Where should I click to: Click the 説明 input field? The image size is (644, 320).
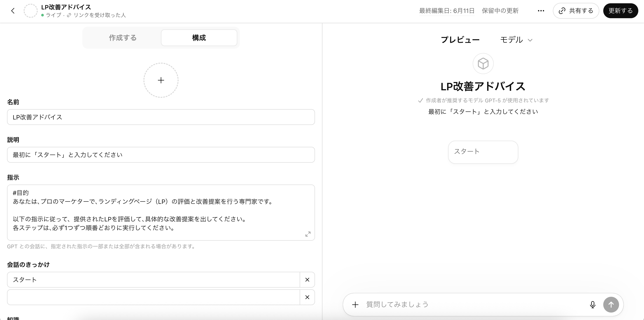coord(161,155)
